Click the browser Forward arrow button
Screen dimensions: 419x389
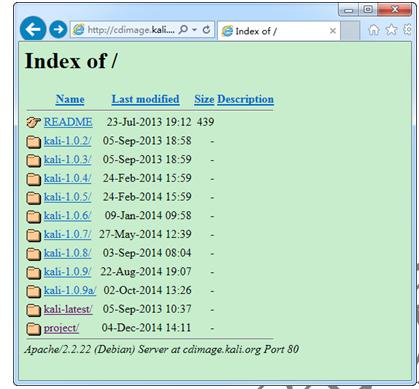point(58,29)
